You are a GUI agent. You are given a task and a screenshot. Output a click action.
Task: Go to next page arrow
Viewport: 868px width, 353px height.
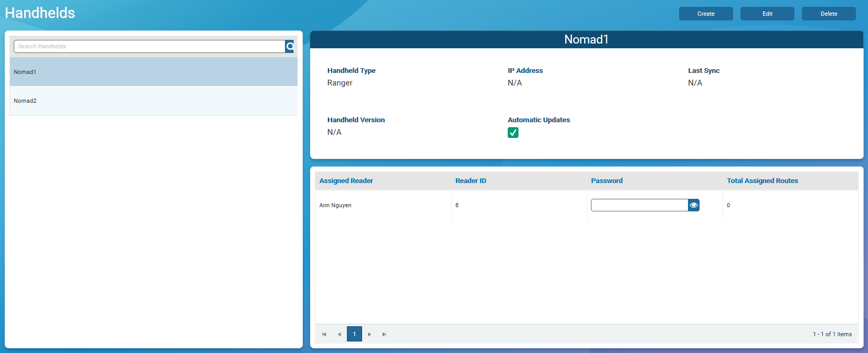click(369, 334)
